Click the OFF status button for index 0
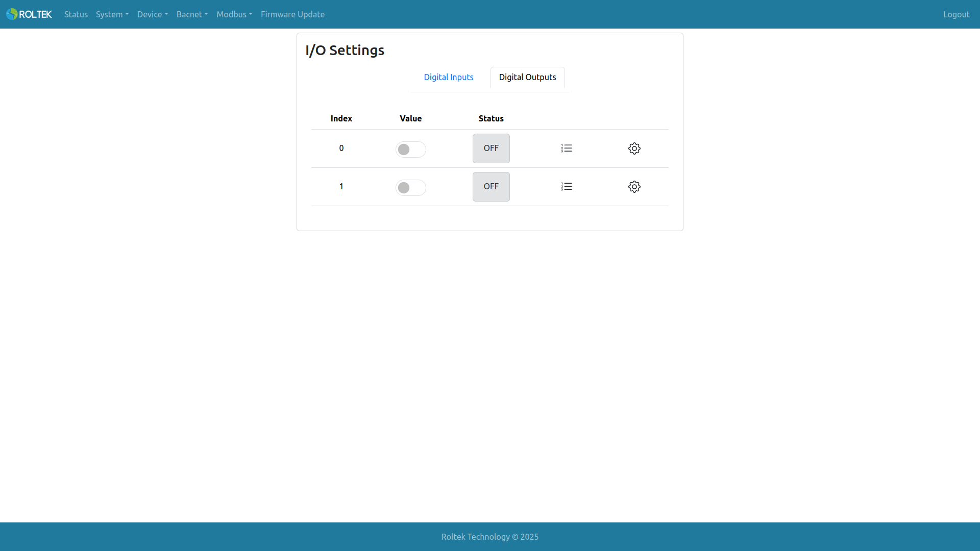The image size is (980, 551). [x=491, y=148]
